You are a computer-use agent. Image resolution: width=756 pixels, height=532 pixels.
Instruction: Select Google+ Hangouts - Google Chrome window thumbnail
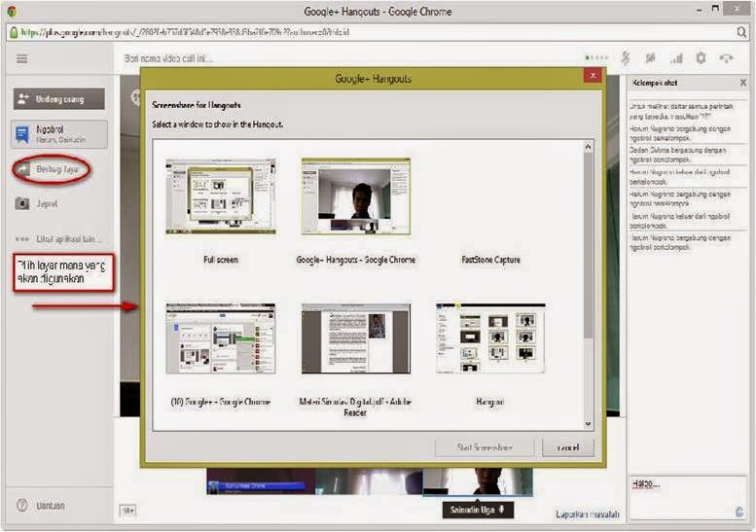coord(356,196)
